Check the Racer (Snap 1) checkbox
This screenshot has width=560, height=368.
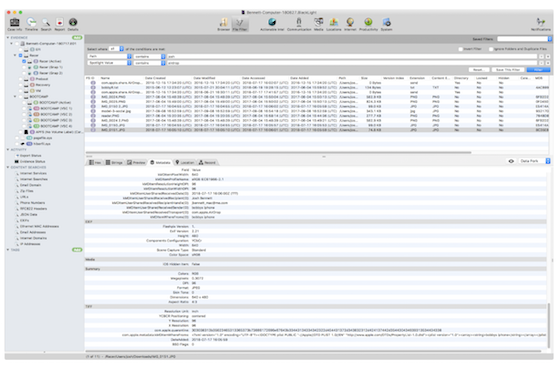(24, 67)
